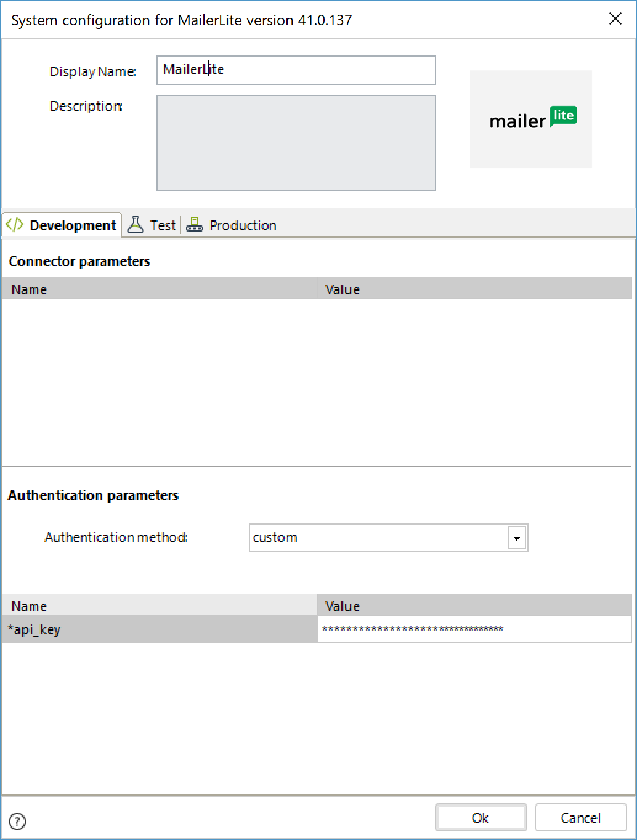
Task: Switch to the Production tab
Action: pyautogui.click(x=232, y=225)
